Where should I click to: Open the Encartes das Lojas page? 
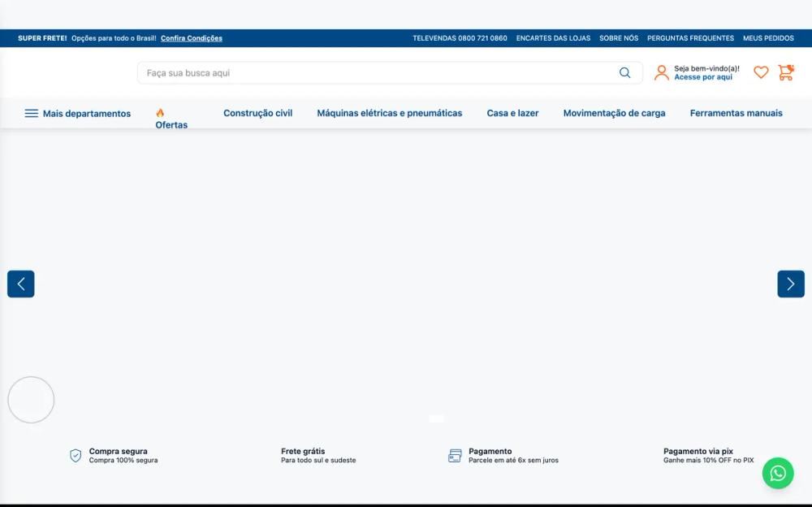[x=555, y=37]
